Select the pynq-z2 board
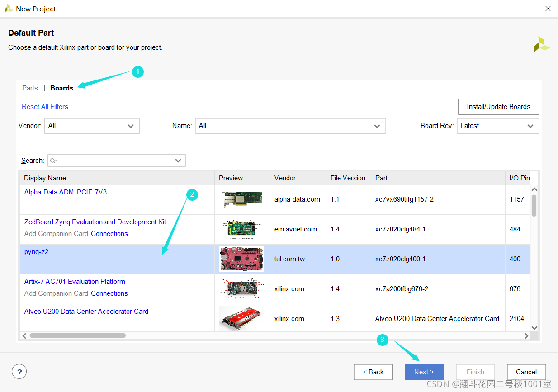 click(x=36, y=252)
